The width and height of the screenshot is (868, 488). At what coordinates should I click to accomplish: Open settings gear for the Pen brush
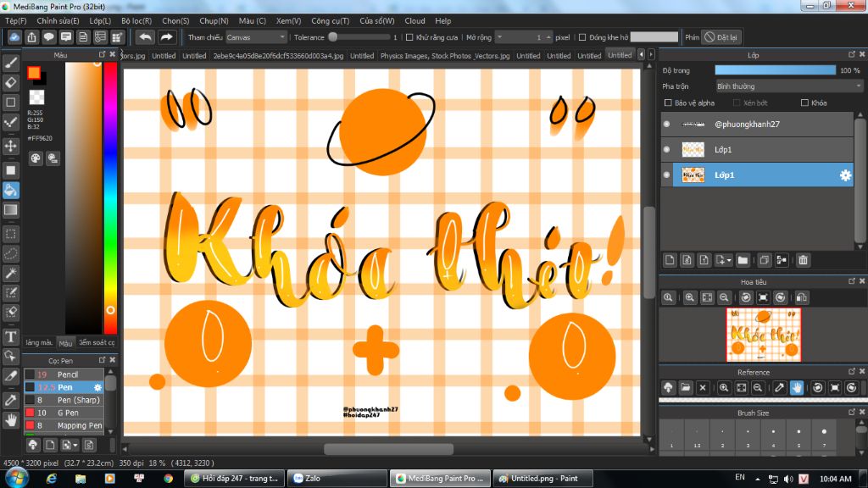pos(98,387)
